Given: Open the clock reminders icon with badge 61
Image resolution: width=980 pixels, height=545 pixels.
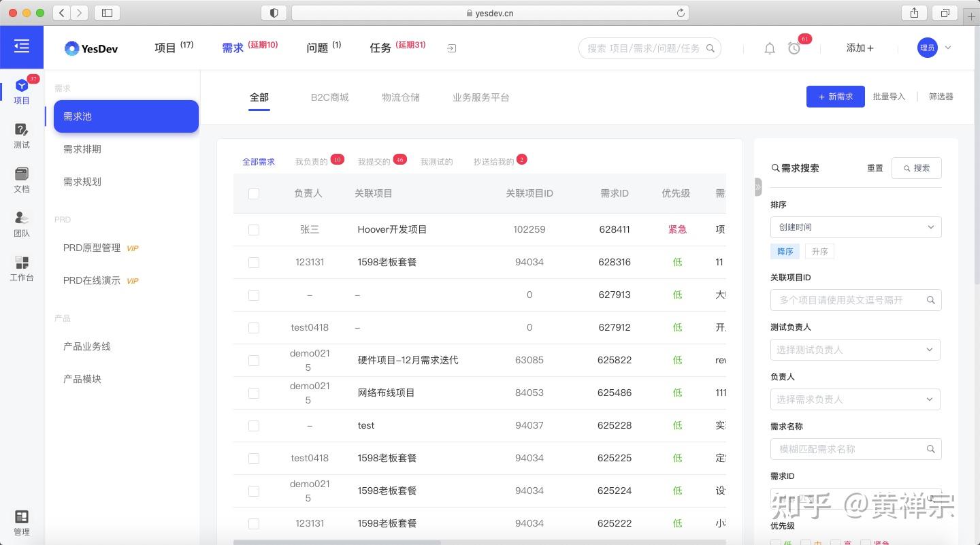Looking at the screenshot, I should click(x=794, y=48).
